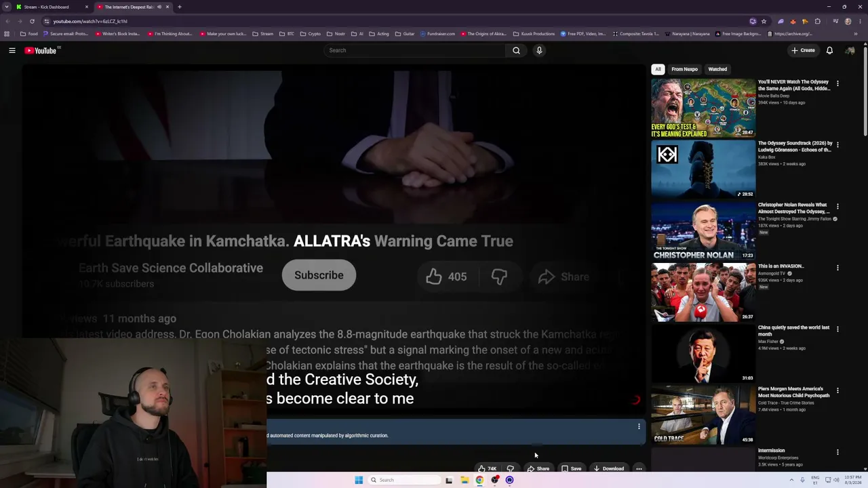868x488 pixels.
Task: Open the Windows Start menu
Action: tap(359, 480)
